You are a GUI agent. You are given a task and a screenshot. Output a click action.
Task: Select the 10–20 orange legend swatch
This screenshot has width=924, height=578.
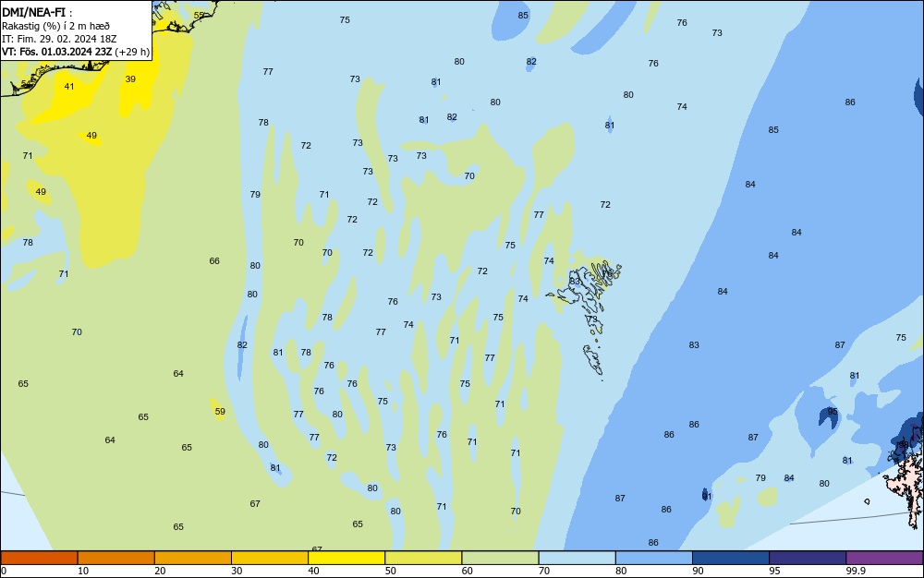[x=116, y=558]
